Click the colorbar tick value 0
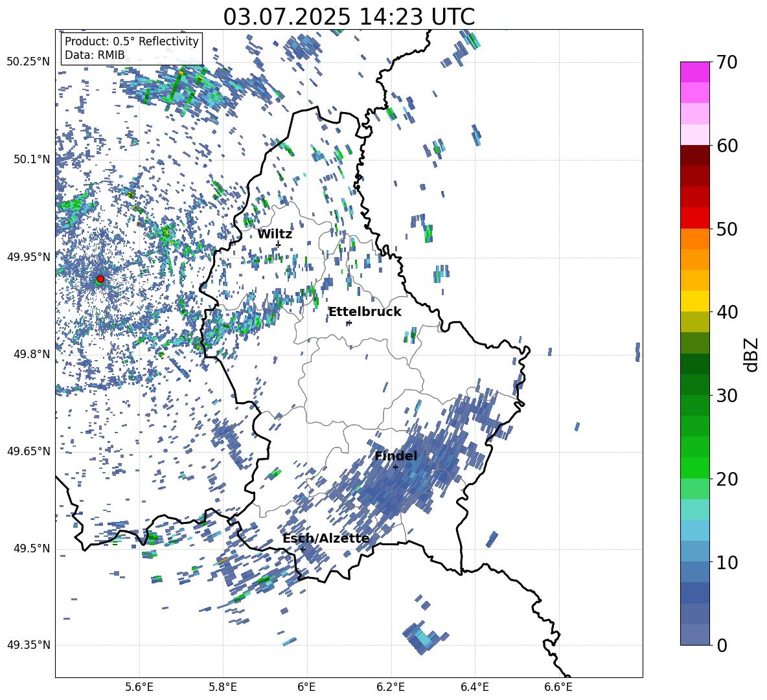767x700 pixels. [x=722, y=645]
